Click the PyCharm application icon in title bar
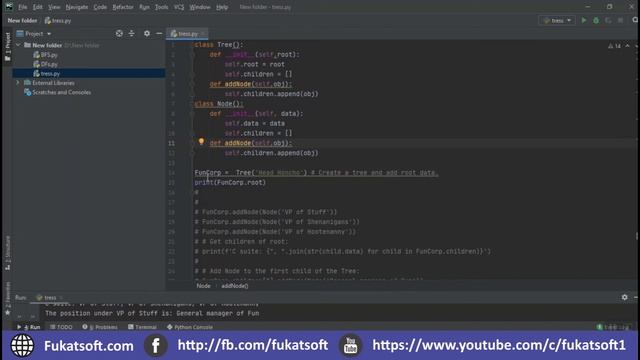Image resolution: width=640 pixels, height=360 pixels. tap(9, 7)
